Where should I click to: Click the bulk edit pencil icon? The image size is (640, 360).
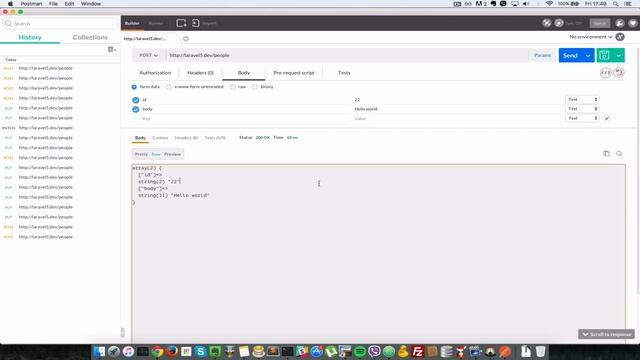607,118
